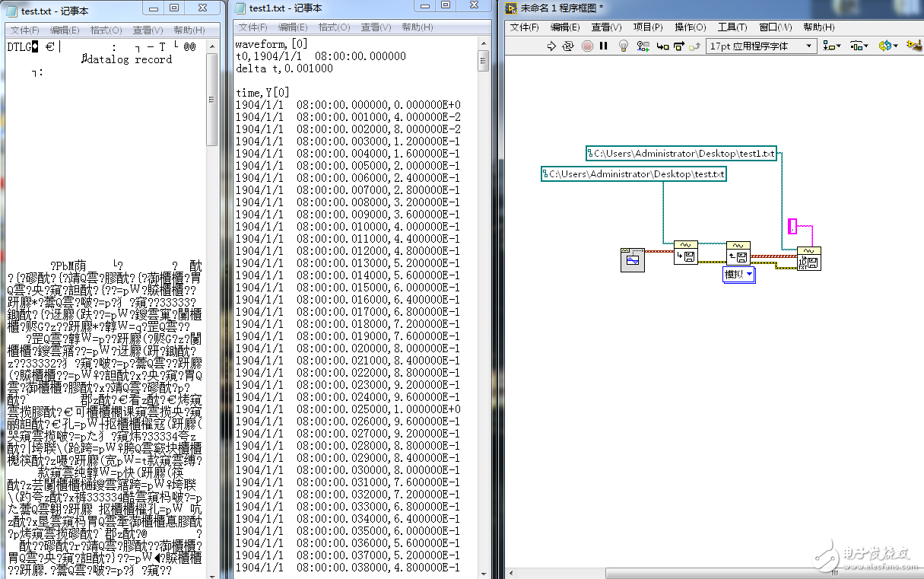Open 格式(O) menu in test.txt Notepad
Image resolution: width=924 pixels, height=579 pixels.
click(106, 30)
